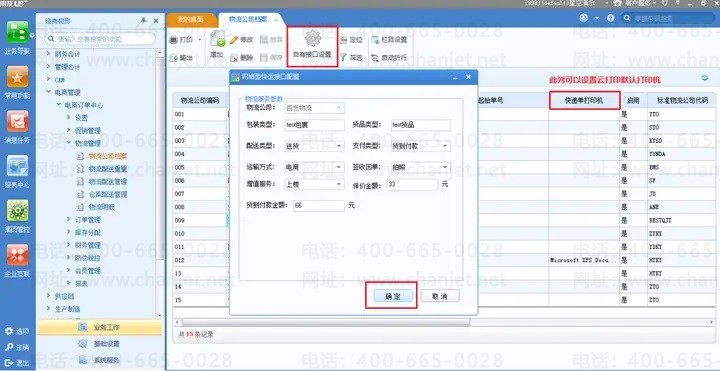The width and height of the screenshot is (720, 371).
Task: Open the 自有接口设置 gear button
Action: pos(312,45)
